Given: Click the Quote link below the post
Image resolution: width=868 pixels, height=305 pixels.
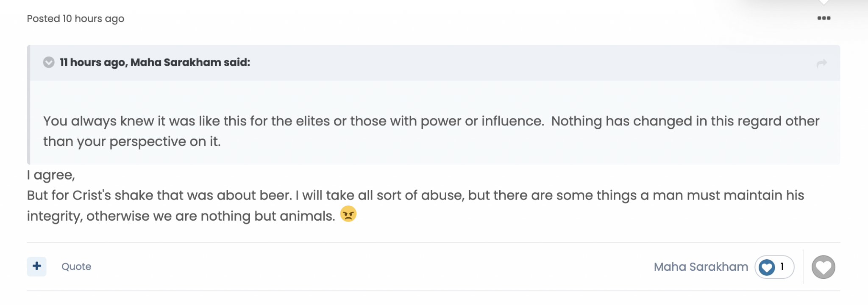Looking at the screenshot, I should click(76, 266).
